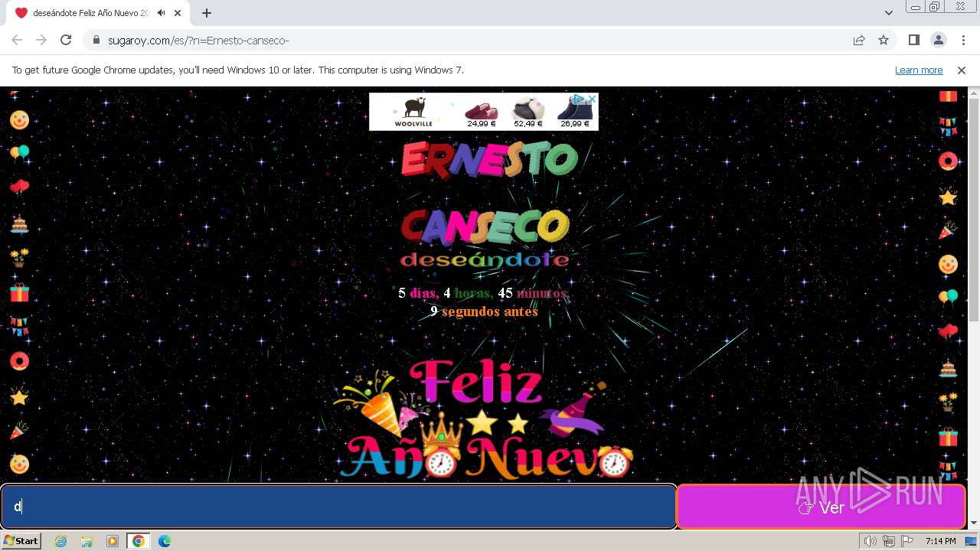Launch Internet Explorer from the taskbar
980x551 pixels.
[60, 541]
